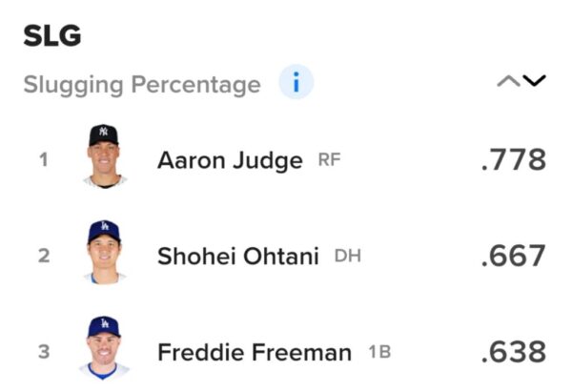Click the .778 slugging value
This screenshot has height=392, width=572.
(x=514, y=159)
